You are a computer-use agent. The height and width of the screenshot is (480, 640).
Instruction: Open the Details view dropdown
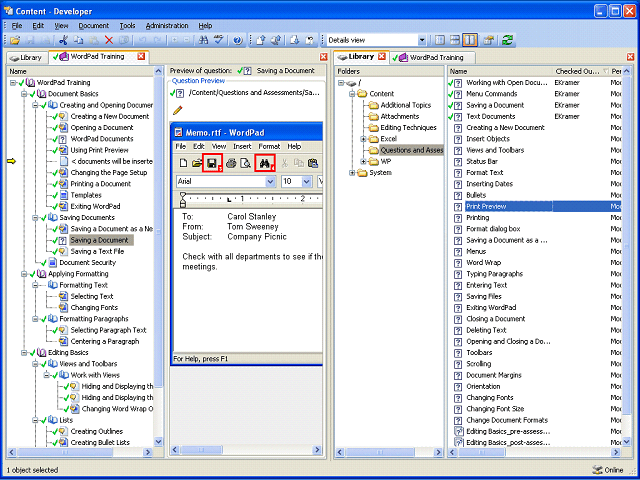[422, 40]
